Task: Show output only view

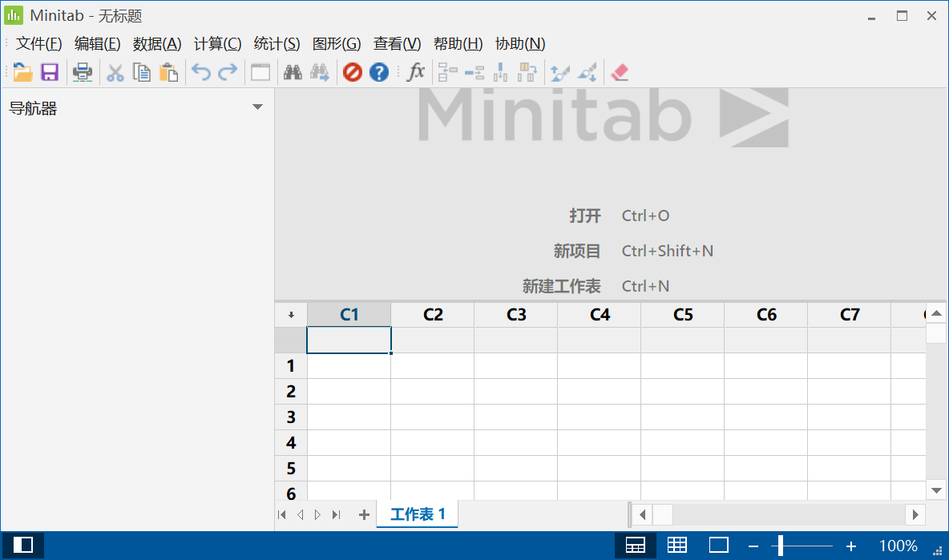Action: click(x=718, y=546)
